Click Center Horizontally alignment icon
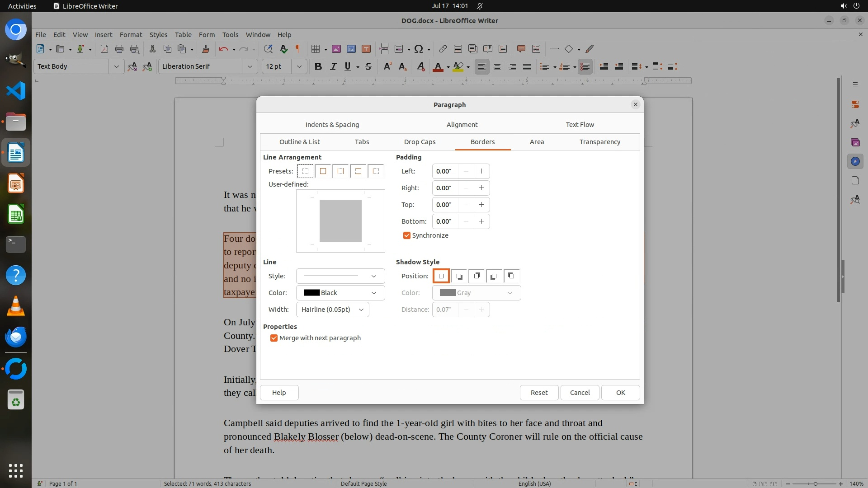This screenshot has height=488, width=868. click(x=497, y=66)
